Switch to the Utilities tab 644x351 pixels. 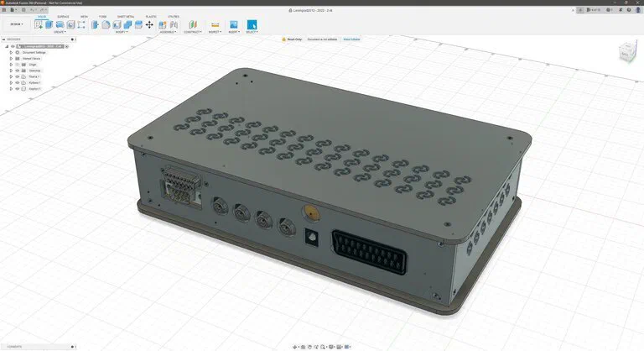(174, 17)
